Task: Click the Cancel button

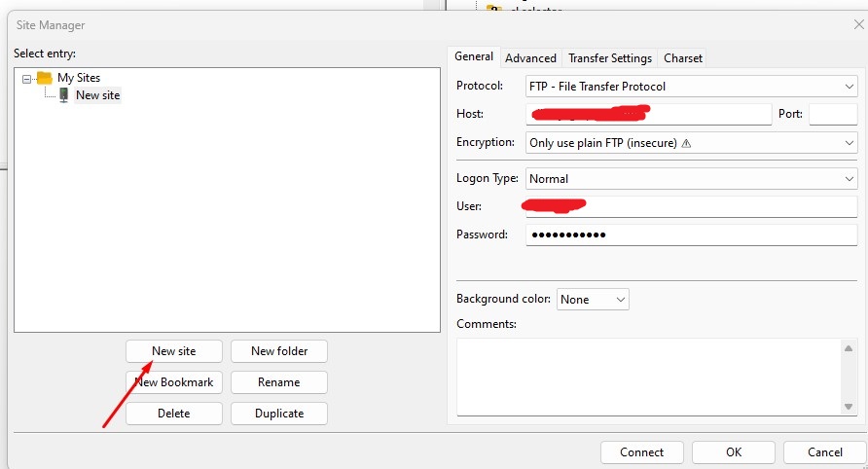Action: coord(825,452)
